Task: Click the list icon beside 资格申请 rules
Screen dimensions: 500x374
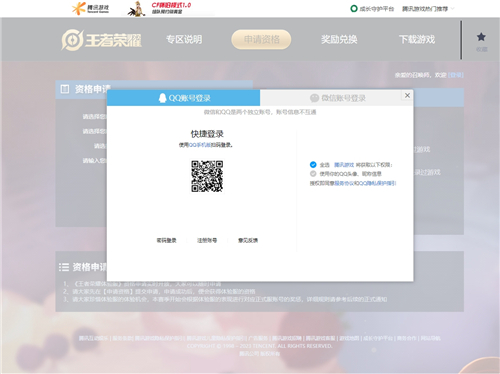Action: coord(64,267)
